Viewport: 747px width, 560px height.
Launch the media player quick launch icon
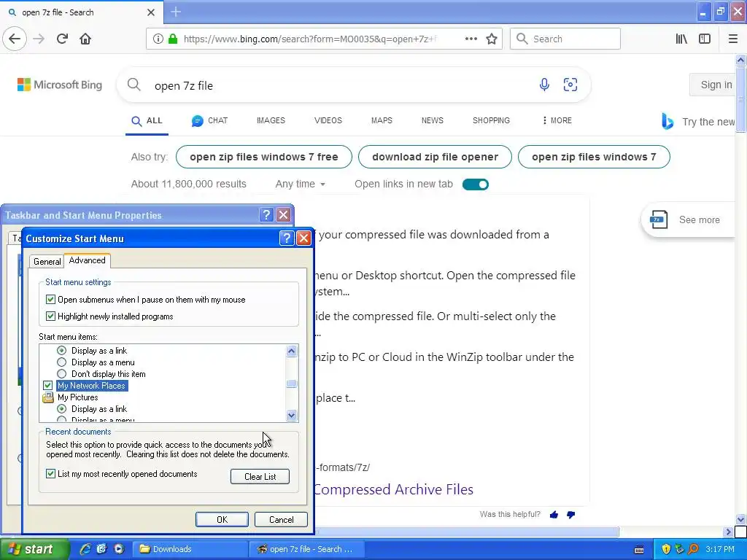119,549
